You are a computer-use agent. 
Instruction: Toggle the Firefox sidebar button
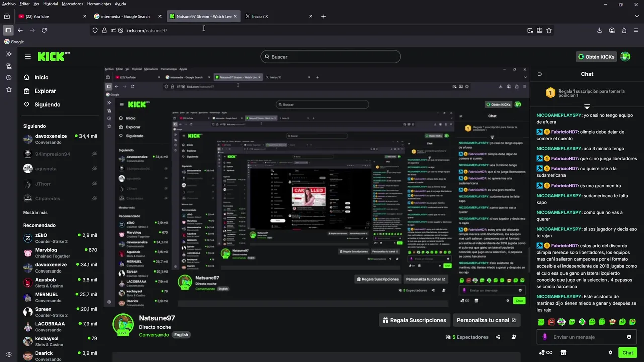pos(8,30)
